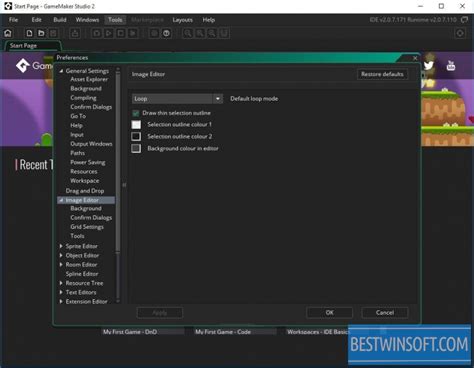
Task: Select Output Windows in preferences tree
Action: (x=91, y=144)
